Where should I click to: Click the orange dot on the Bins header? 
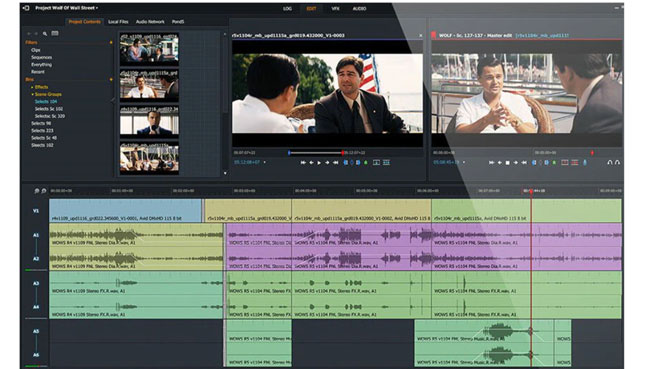(x=111, y=79)
